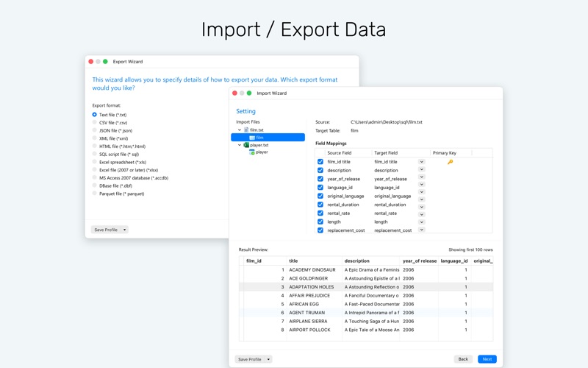Open target field dropdown for year_of_release
The width and height of the screenshot is (588, 368).
click(421, 177)
